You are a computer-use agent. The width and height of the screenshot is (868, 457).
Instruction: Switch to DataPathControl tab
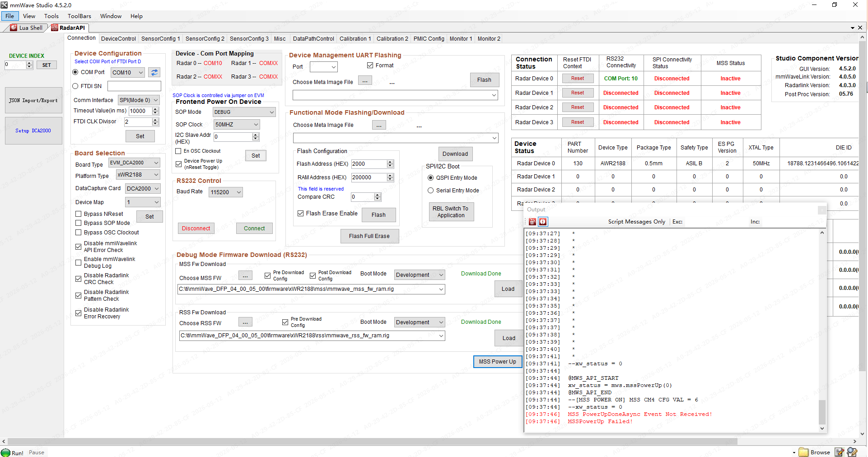(x=313, y=39)
